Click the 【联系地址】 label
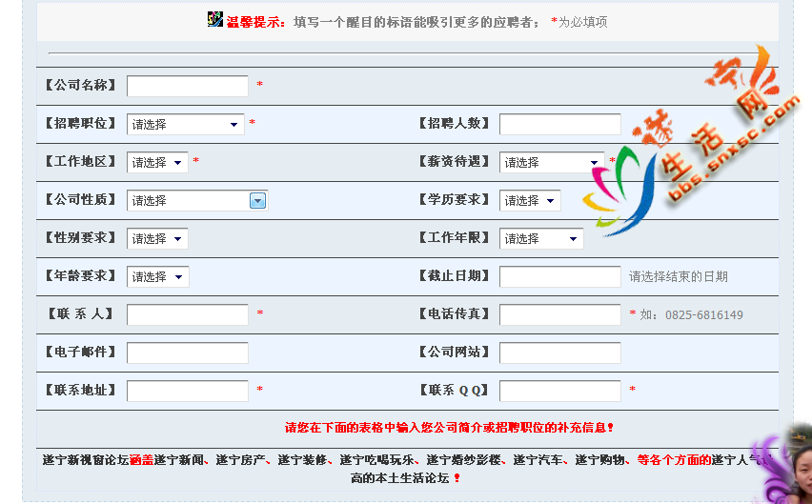Image resolution: width=812 pixels, height=504 pixels. pos(80,391)
